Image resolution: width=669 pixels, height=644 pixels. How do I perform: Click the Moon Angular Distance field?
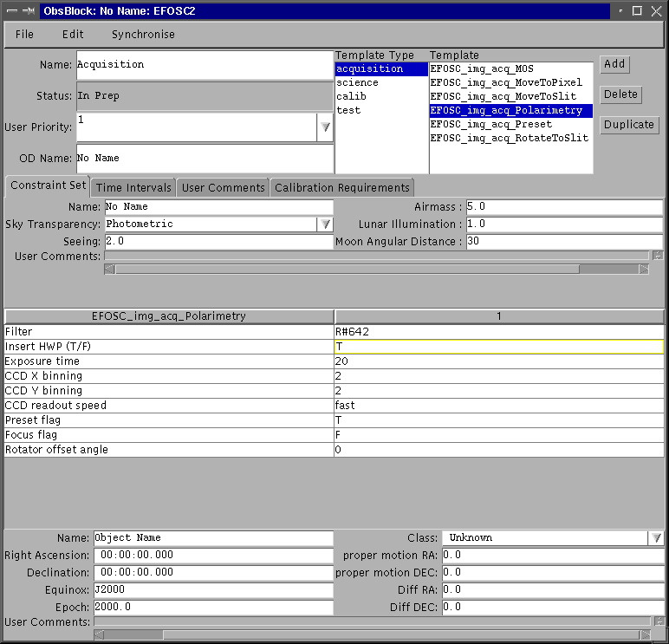pos(564,242)
